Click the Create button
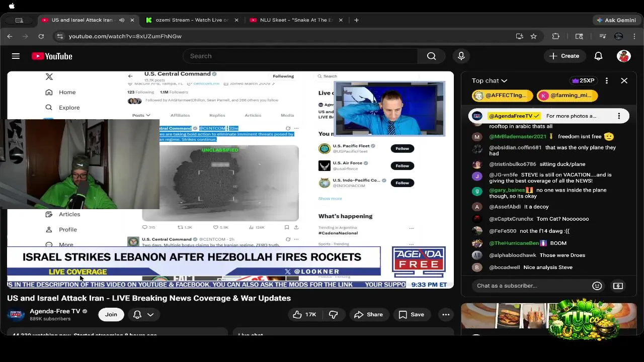The image size is (644, 362). [565, 56]
